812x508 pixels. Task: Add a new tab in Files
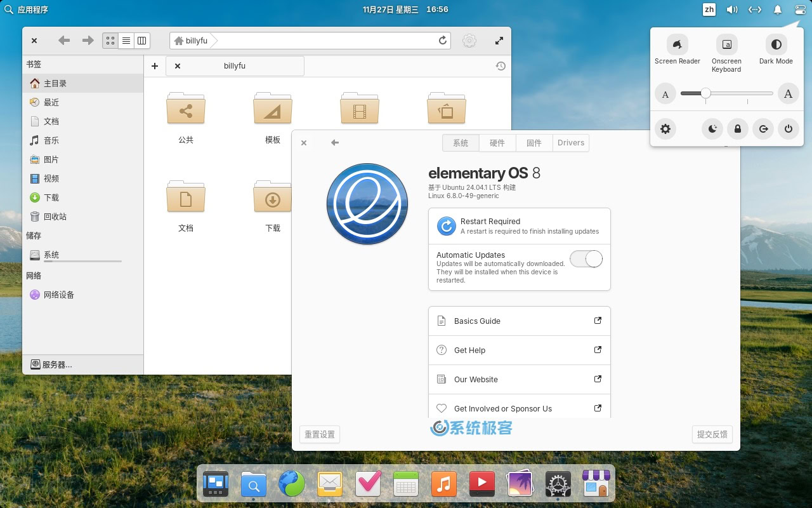point(155,66)
